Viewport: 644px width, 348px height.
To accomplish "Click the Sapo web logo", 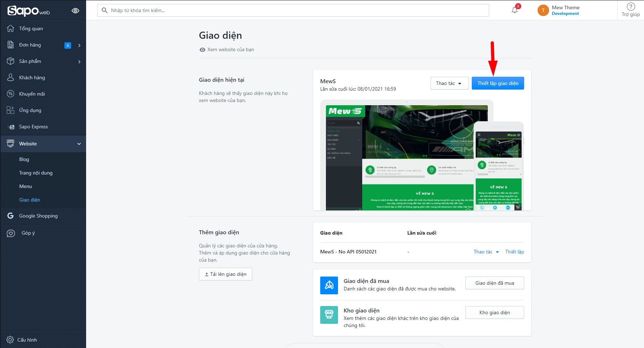I will [28, 11].
